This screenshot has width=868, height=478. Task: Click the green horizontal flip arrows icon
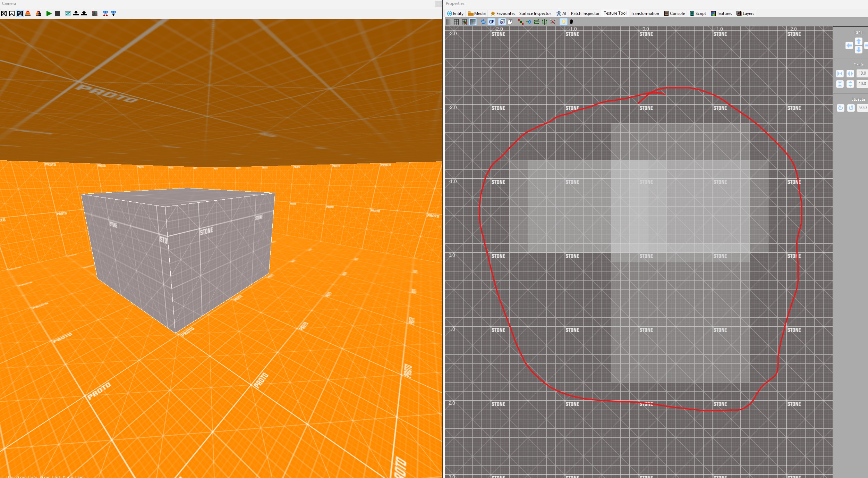536,22
